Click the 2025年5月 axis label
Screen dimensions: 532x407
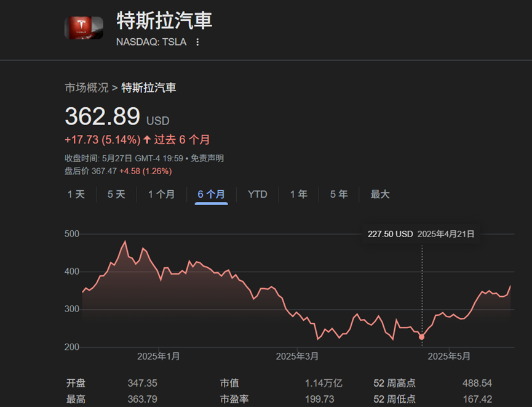pos(449,357)
